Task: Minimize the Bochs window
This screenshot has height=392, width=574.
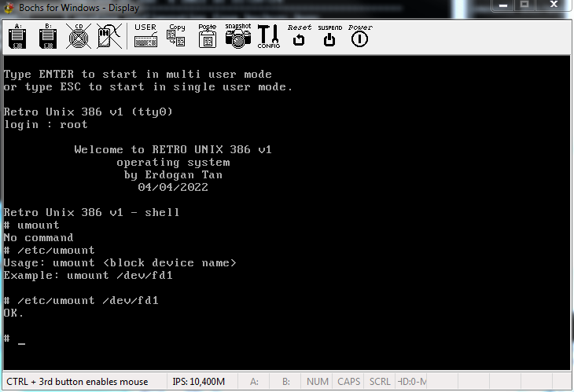Action: 503,5
